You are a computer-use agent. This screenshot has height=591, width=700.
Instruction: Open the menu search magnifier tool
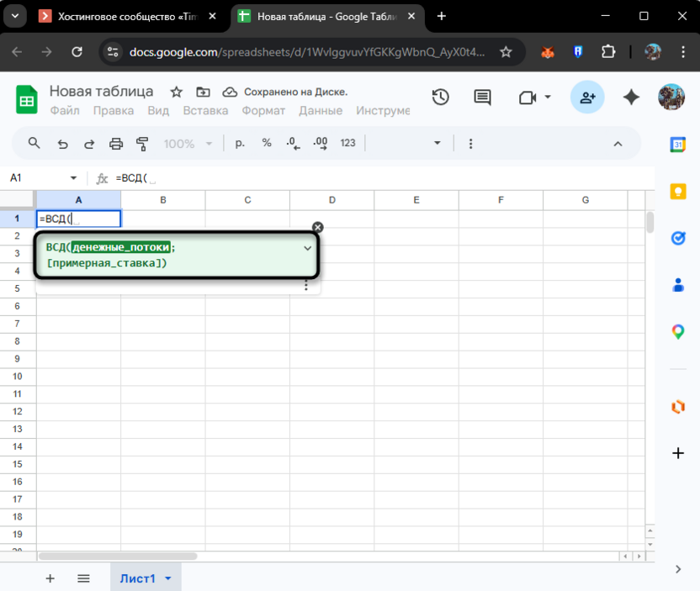tap(34, 143)
